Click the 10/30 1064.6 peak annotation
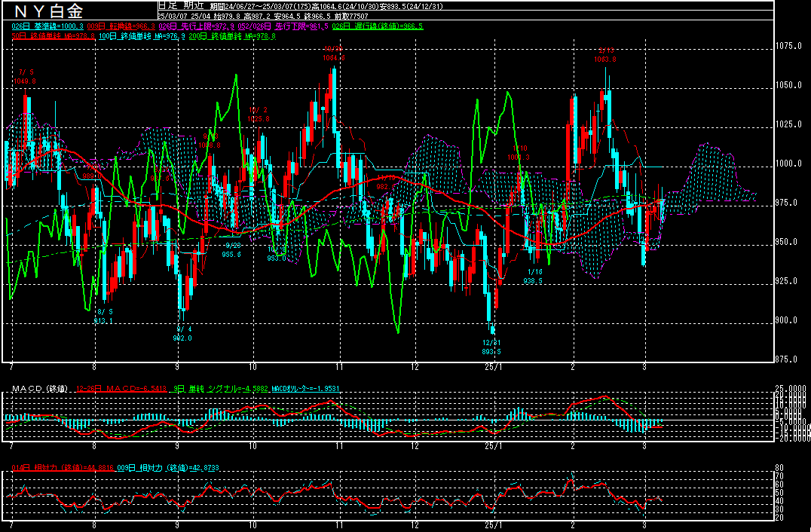This screenshot has height=532, width=811. pyautogui.click(x=334, y=54)
